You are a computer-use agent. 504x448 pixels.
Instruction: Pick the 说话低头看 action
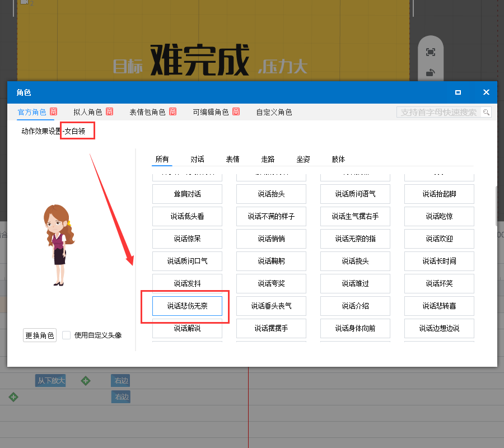(x=187, y=216)
